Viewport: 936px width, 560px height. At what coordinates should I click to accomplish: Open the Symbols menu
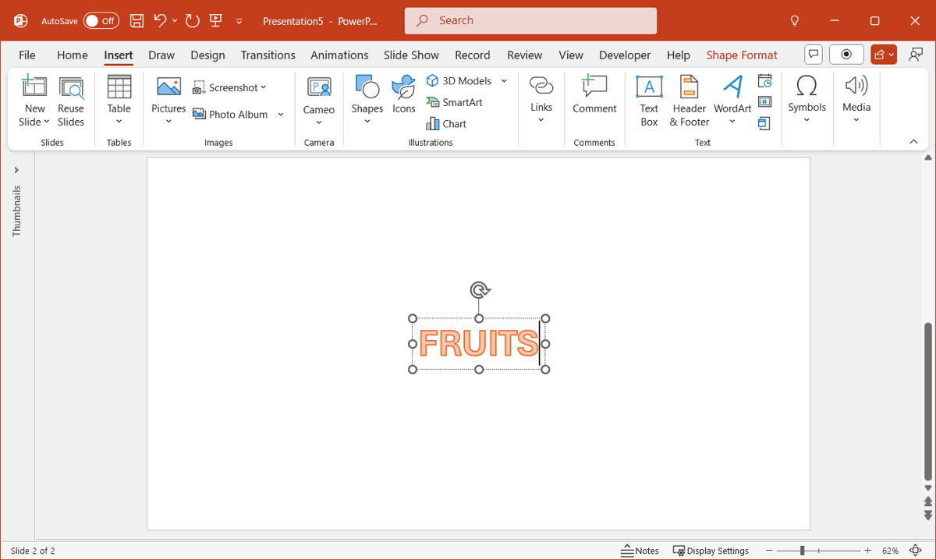[807, 100]
